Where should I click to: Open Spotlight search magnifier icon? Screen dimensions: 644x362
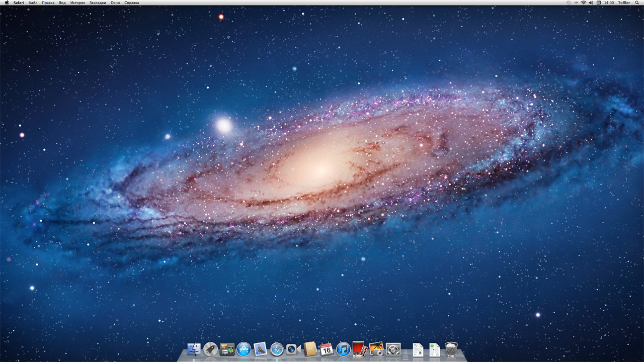tap(637, 3)
